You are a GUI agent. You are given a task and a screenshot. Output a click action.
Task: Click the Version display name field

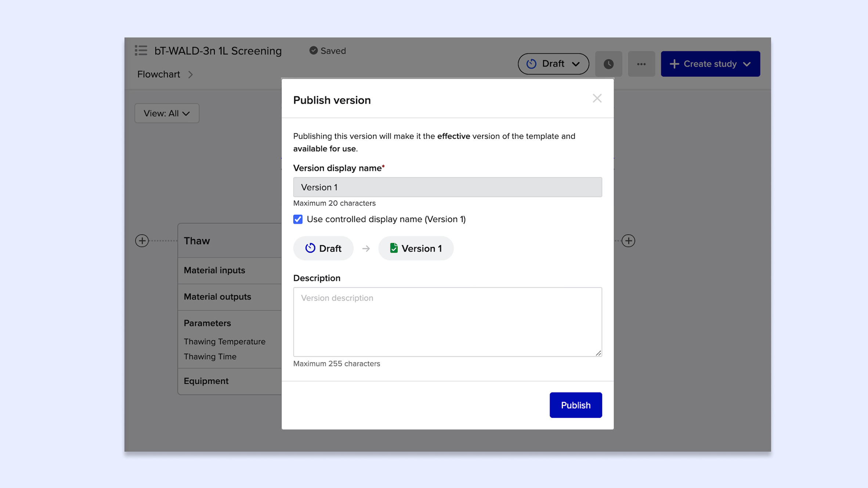[x=447, y=187]
